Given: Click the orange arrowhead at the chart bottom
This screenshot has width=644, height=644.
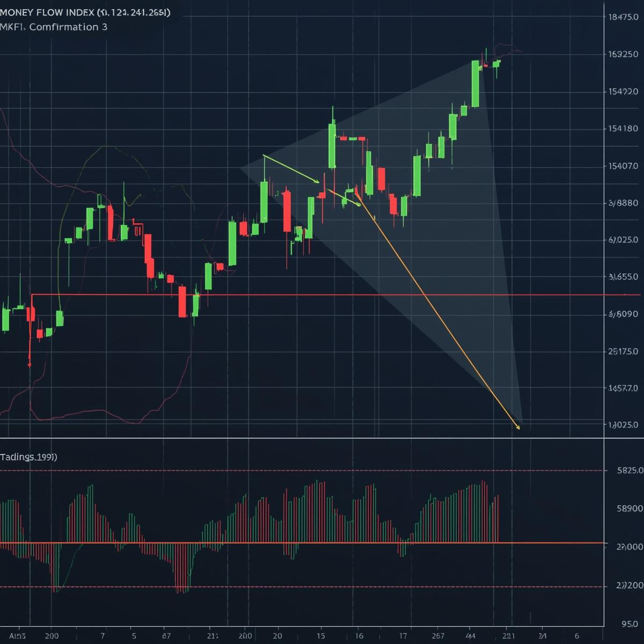Looking at the screenshot, I should click(x=517, y=427).
